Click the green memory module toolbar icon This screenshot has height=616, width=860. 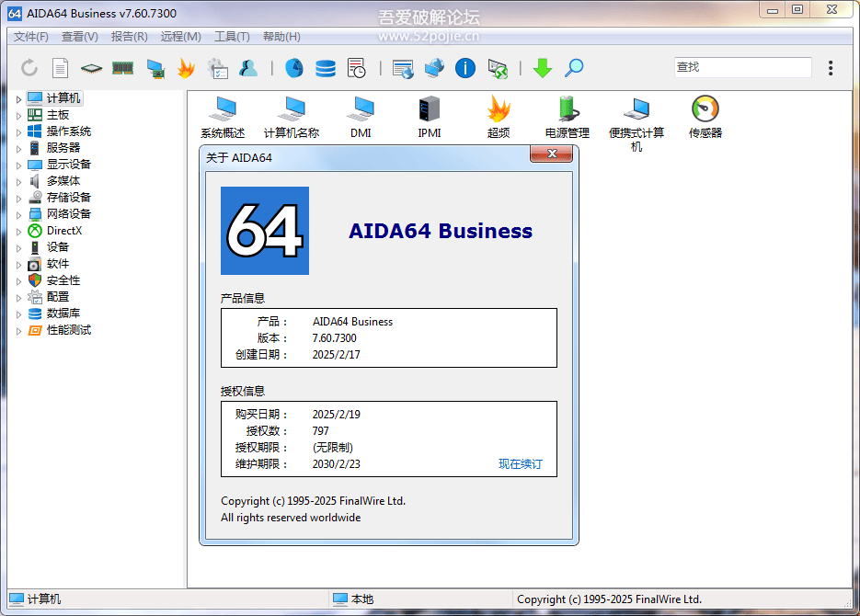[123, 68]
